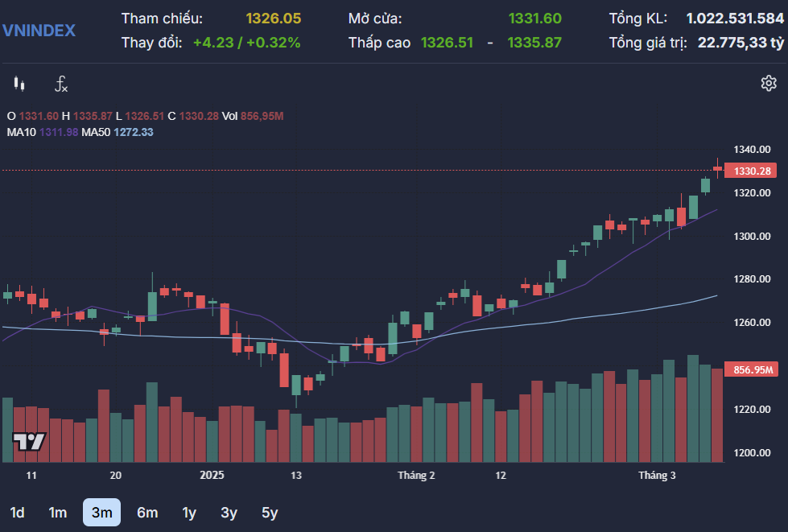This screenshot has width=788, height=532.
Task: Open the fx indicators menu
Action: click(61, 84)
